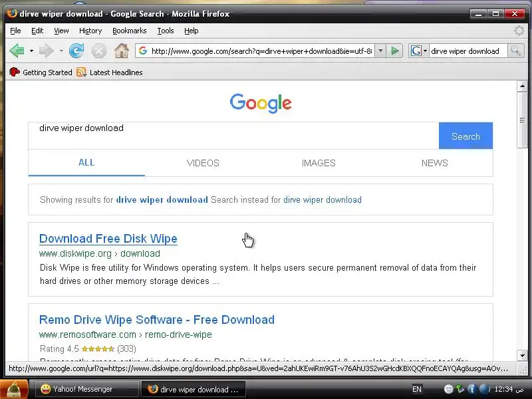The height and width of the screenshot is (399, 532).
Task: Click the blue 'i' tray icon
Action: (x=471, y=389)
